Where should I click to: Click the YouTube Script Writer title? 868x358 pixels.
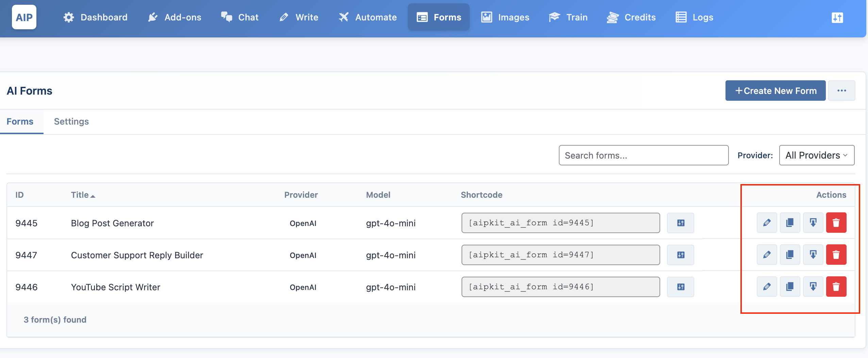[115, 287]
